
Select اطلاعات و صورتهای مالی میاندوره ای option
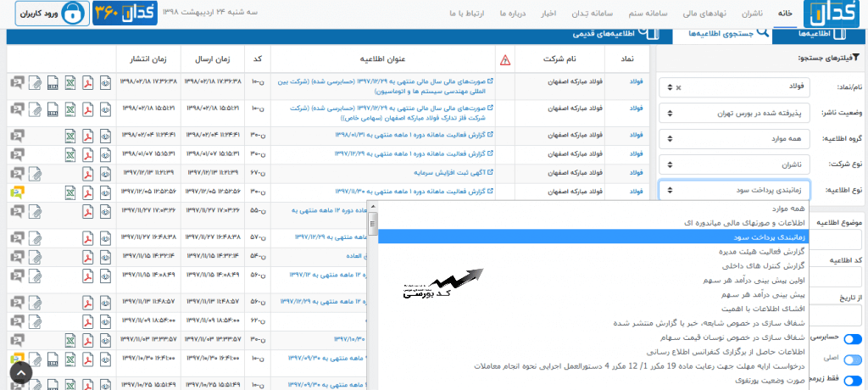pos(593,222)
